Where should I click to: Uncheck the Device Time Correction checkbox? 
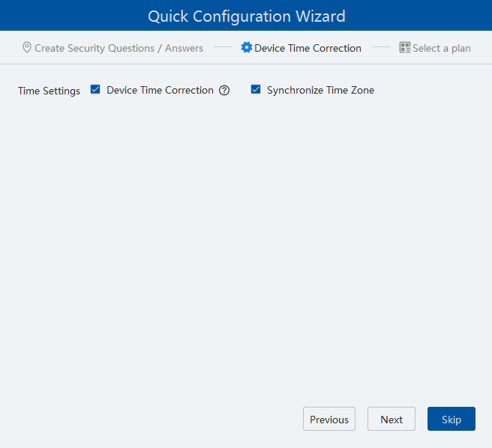[95, 90]
